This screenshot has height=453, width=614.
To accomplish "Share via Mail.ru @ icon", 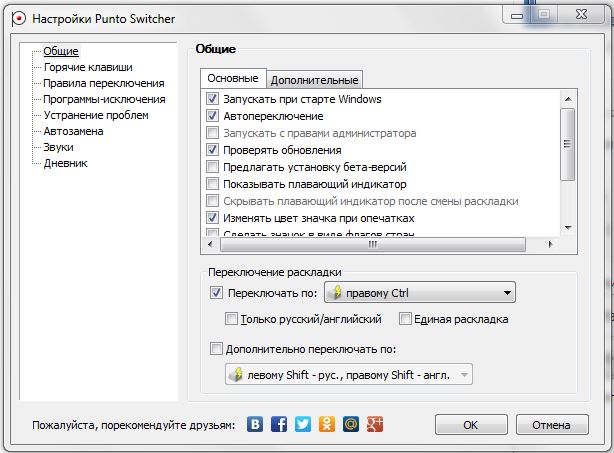I will tap(351, 424).
